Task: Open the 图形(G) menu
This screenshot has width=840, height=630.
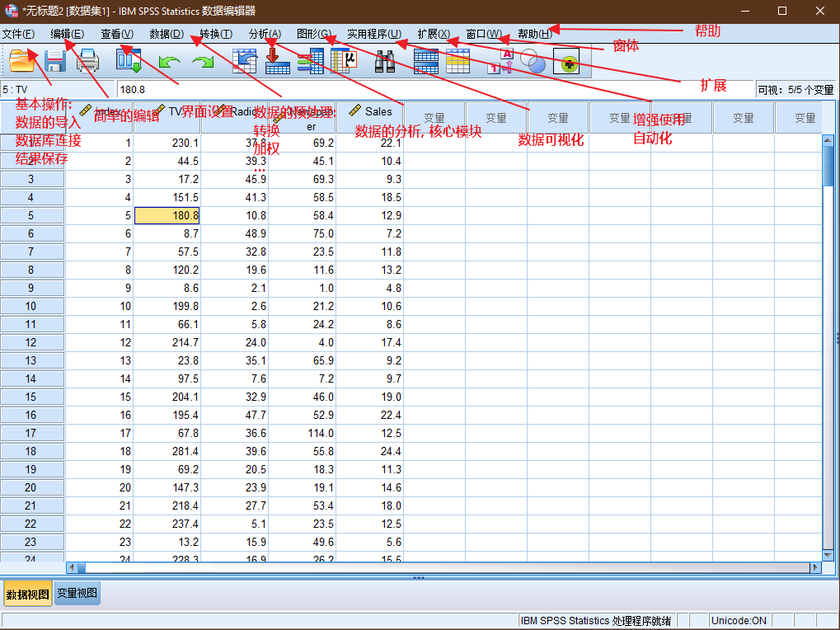Action: coord(314,34)
